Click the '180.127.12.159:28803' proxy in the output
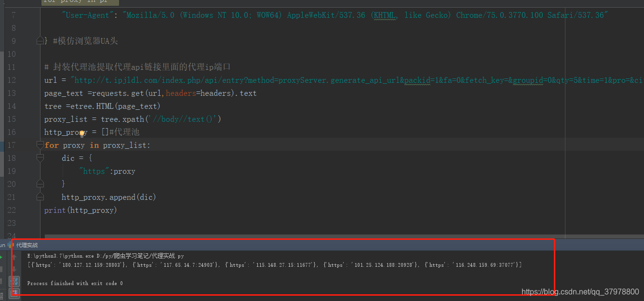This screenshot has height=301, width=644. point(93,265)
